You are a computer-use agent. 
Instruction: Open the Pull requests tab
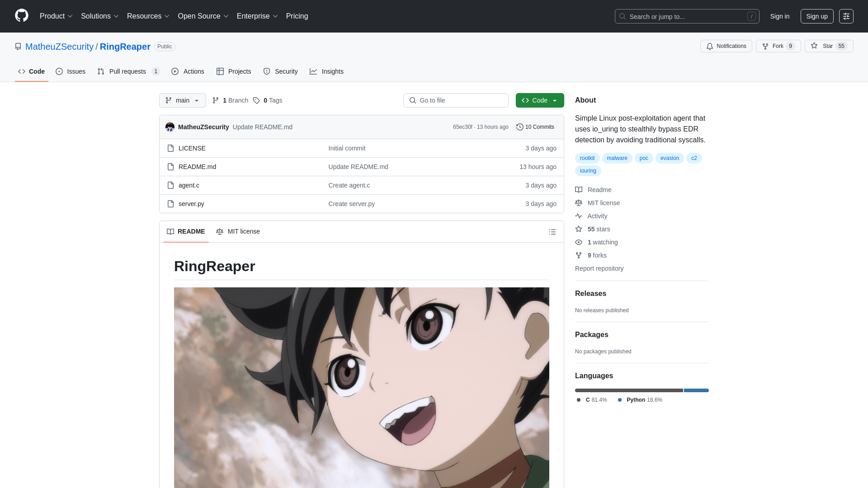pos(129,71)
